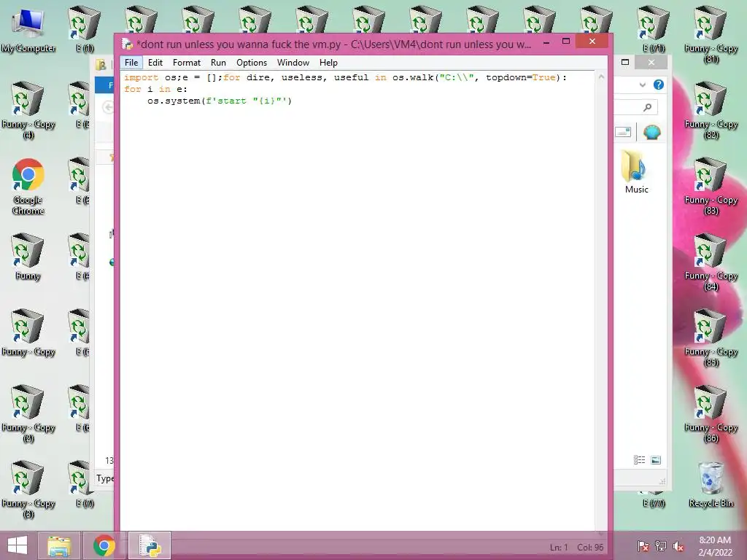Select the Google Chrome desktop shortcut
Image resolution: width=747 pixels, height=560 pixels.
click(28, 186)
